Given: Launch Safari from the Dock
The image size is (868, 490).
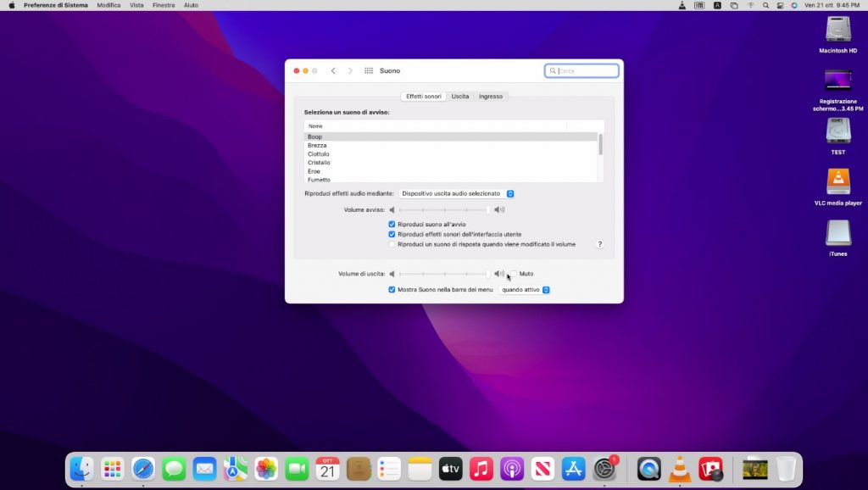Looking at the screenshot, I should [143, 469].
